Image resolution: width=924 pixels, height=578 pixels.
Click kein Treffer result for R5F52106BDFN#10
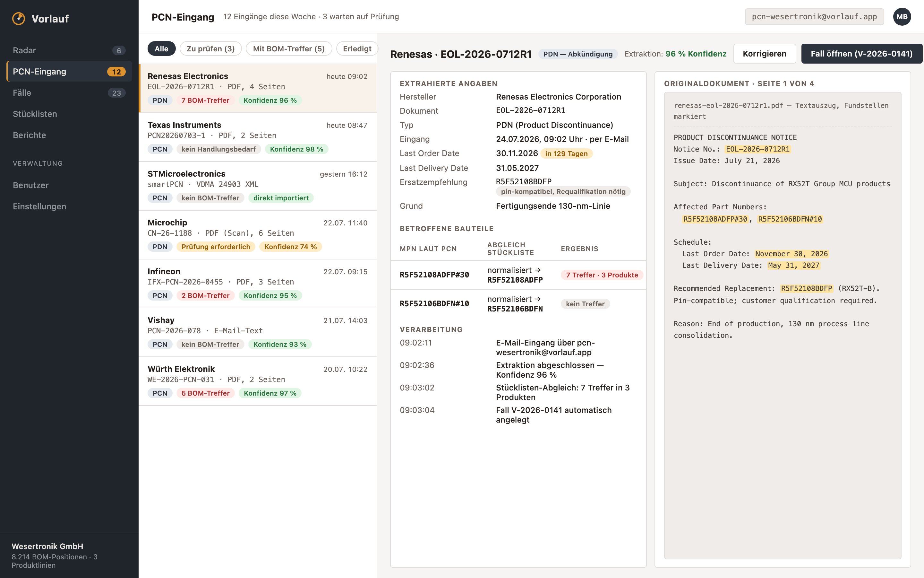[585, 304]
